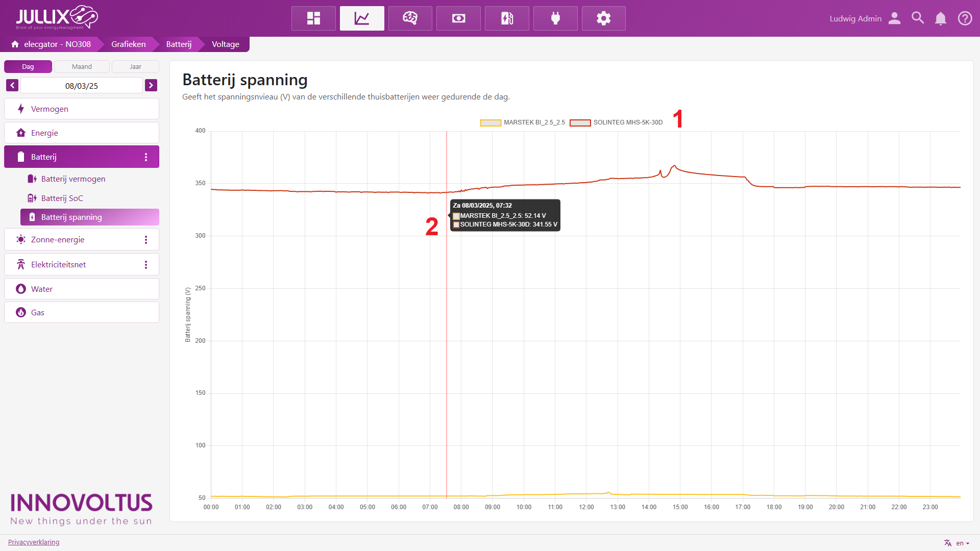Toggle SOLINTEG MHS-5K-30D legend series
980x551 pixels.
[617, 122]
